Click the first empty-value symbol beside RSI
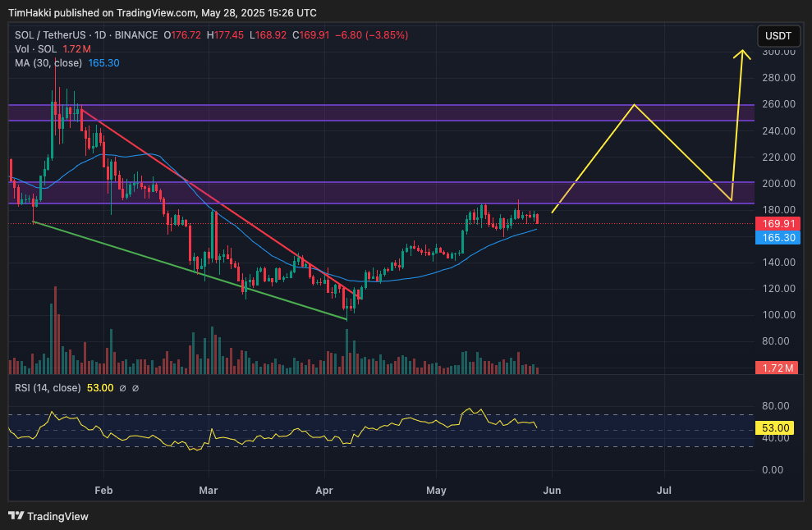 (x=122, y=388)
